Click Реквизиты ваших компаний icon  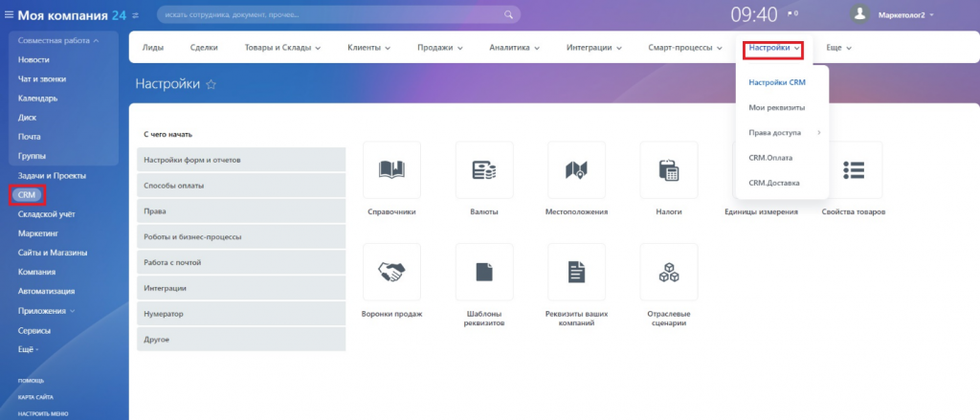[x=576, y=272]
